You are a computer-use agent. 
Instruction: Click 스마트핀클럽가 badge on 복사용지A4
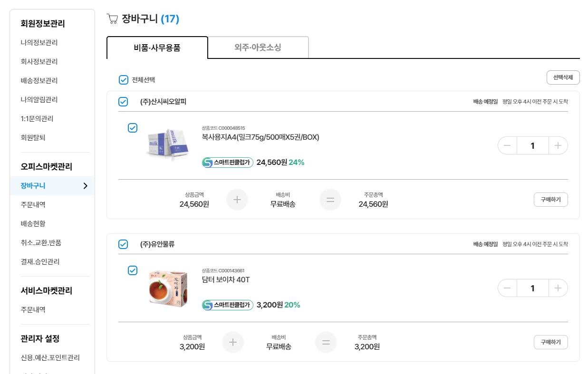coord(228,163)
